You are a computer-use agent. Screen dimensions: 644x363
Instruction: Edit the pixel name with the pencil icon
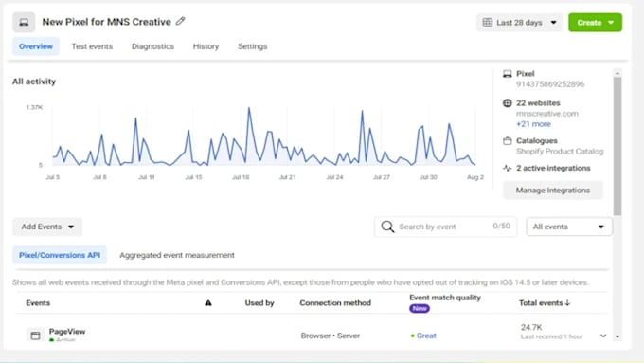click(180, 21)
